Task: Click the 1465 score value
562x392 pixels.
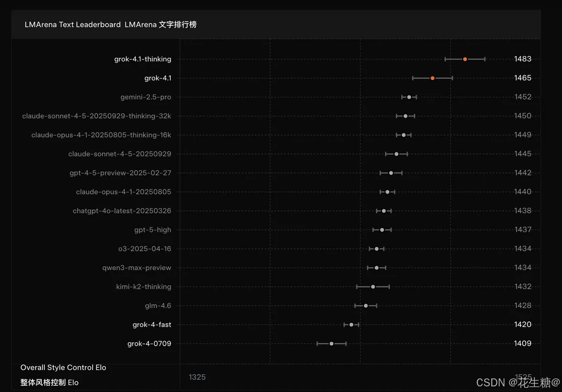Action: [x=523, y=78]
